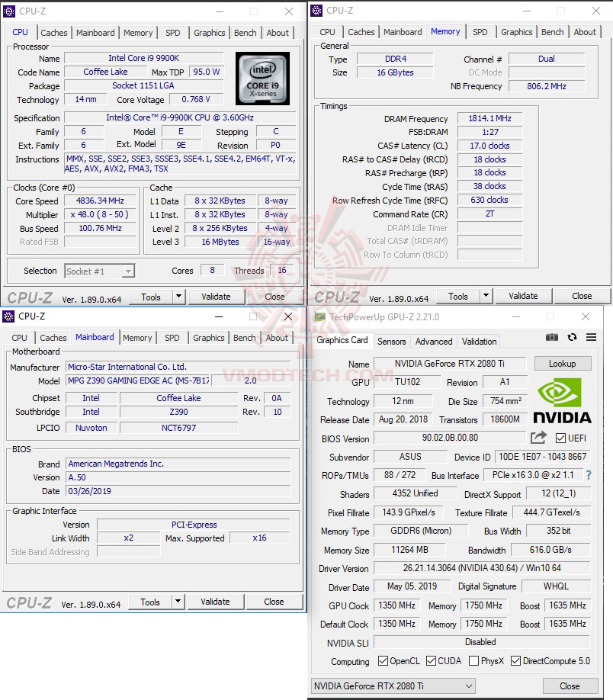
Task: Click the GPU-Z refresh icon
Action: pyautogui.click(x=572, y=337)
